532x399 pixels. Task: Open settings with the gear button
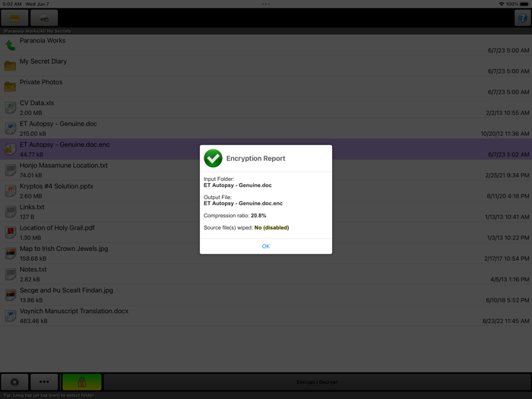tap(14, 382)
